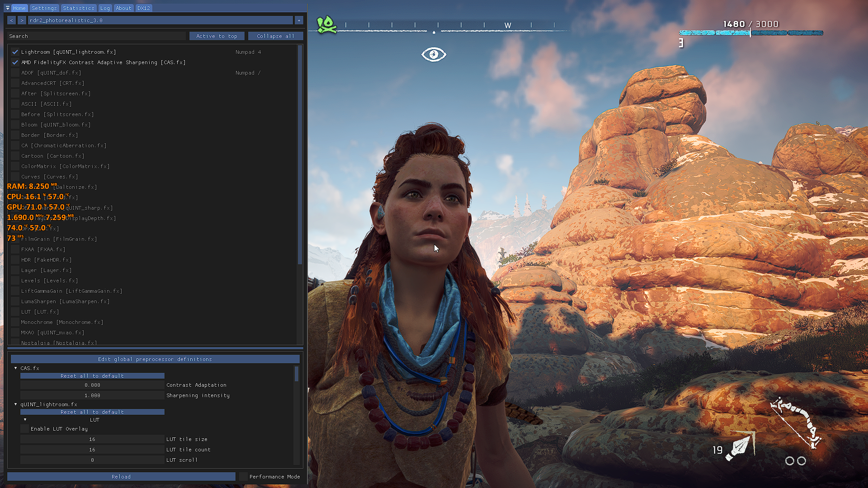This screenshot has width=868, height=488.
Task: Uncheck AMD FidelityFX Contrast Adaptive Sharpening
Action: point(15,62)
